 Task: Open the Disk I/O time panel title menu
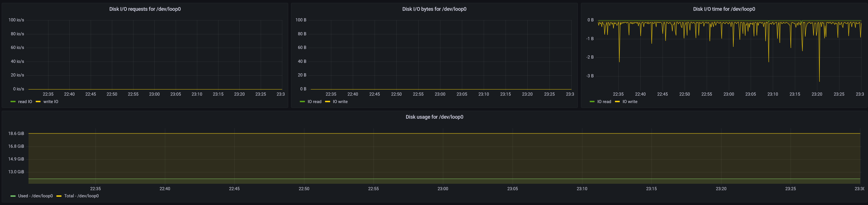[x=724, y=9]
